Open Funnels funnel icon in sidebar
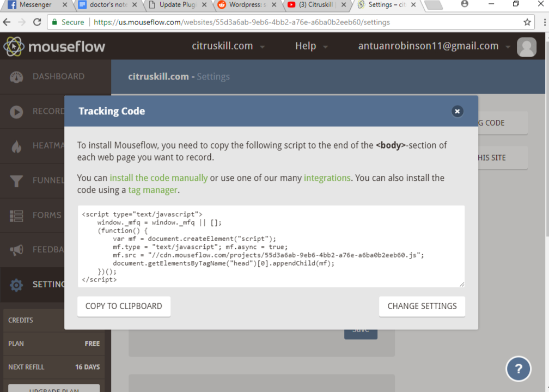The image size is (549, 392). (16, 181)
